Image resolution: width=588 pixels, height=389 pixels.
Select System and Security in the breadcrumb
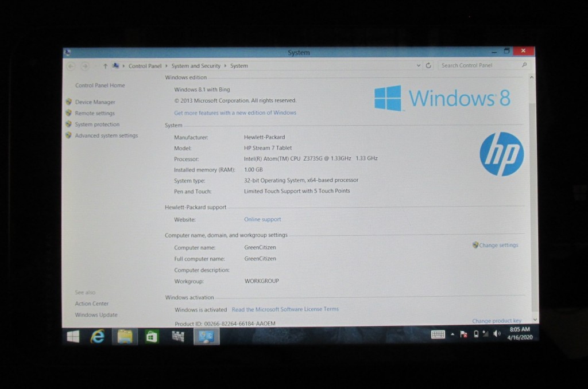point(196,66)
